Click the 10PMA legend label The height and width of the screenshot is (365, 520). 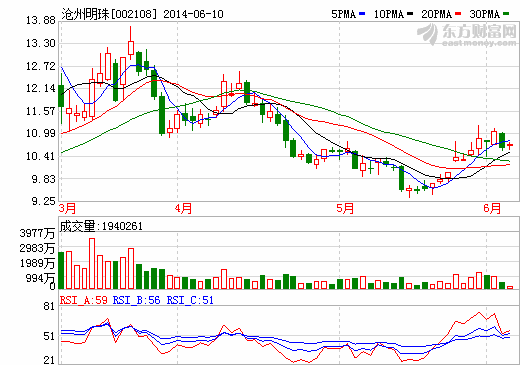coord(389,14)
